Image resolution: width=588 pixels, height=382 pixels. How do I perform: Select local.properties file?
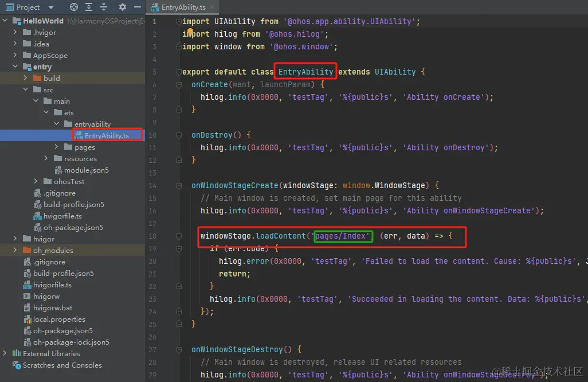click(59, 319)
